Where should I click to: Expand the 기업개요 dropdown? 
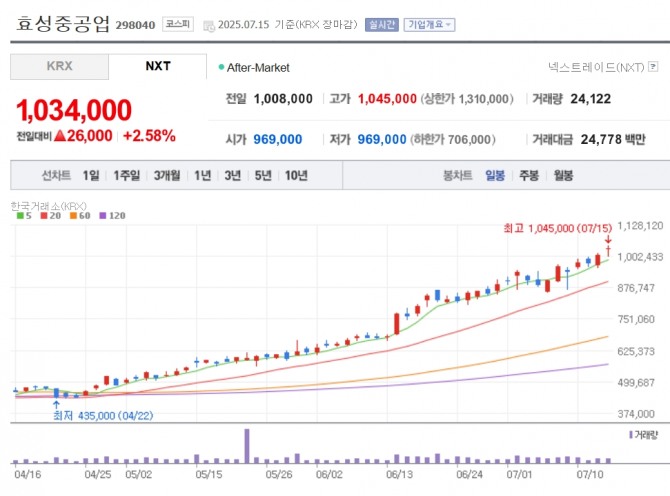429,24
